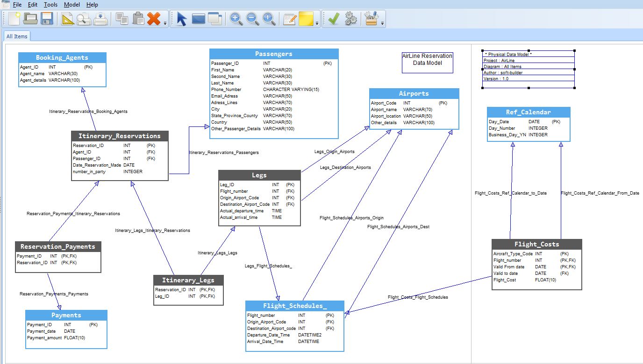Image resolution: width=643 pixels, height=364 pixels.
Task: Click the zoom out magnifier icon
Action: point(253,19)
